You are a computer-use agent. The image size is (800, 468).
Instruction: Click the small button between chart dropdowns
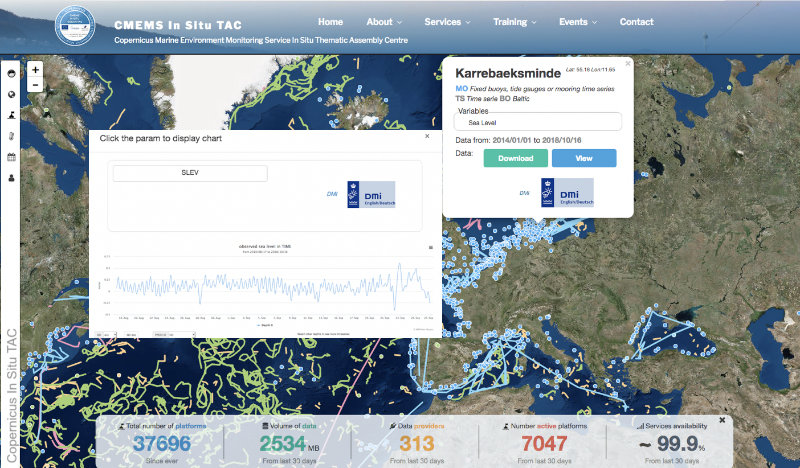[x=131, y=335]
